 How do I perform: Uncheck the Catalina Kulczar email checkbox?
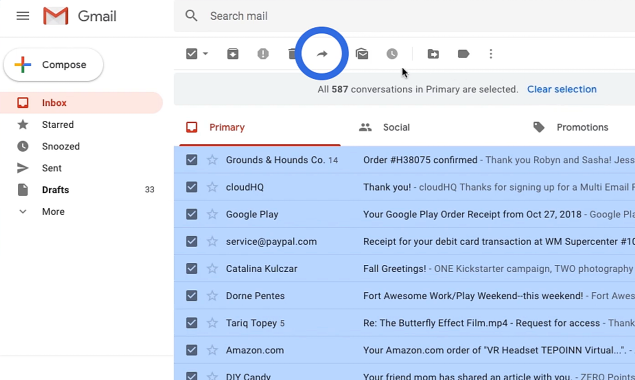click(192, 269)
